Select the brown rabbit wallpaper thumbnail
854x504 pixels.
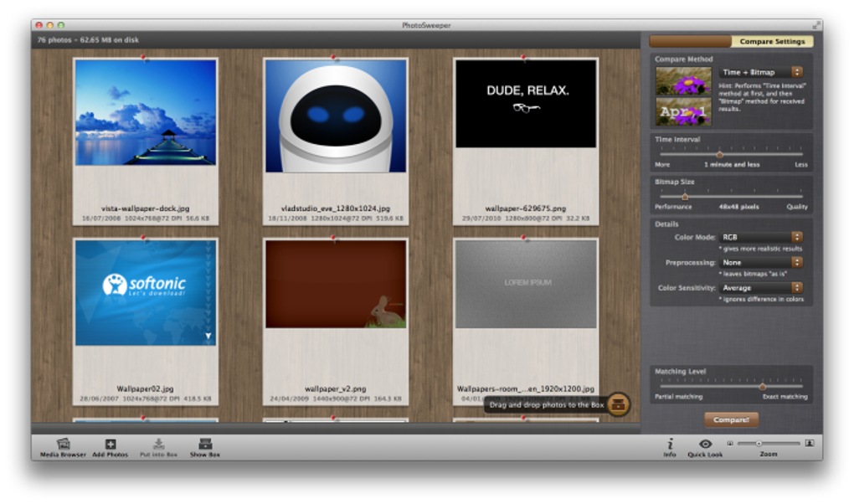click(x=336, y=284)
